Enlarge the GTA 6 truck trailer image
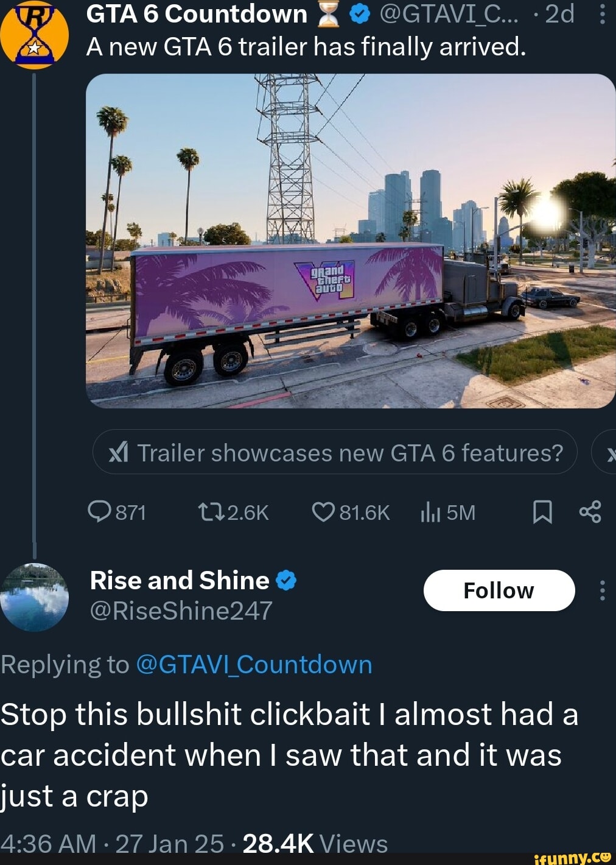Screen dimensions: 616x865 click(351, 241)
